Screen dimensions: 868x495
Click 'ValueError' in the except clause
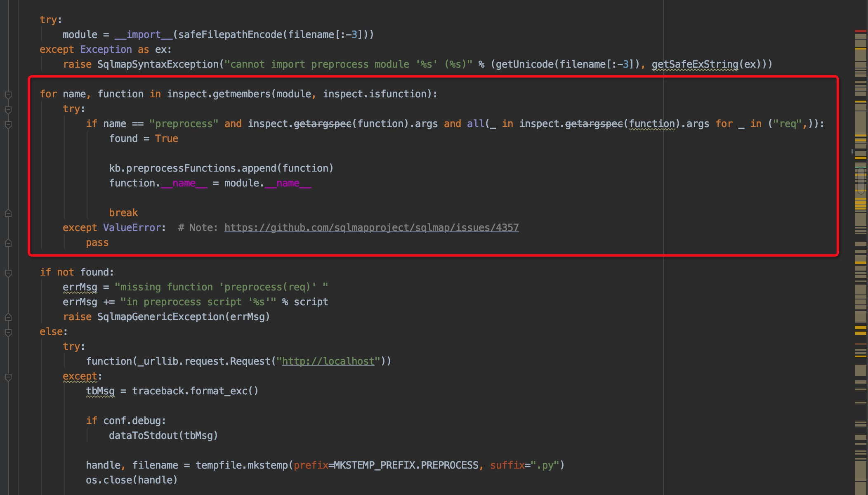132,228
